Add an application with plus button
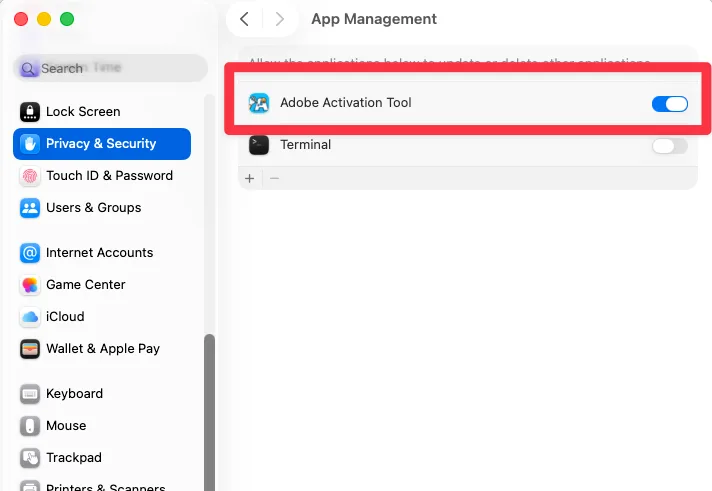Viewport: 712px width, 491px height. coord(249,179)
